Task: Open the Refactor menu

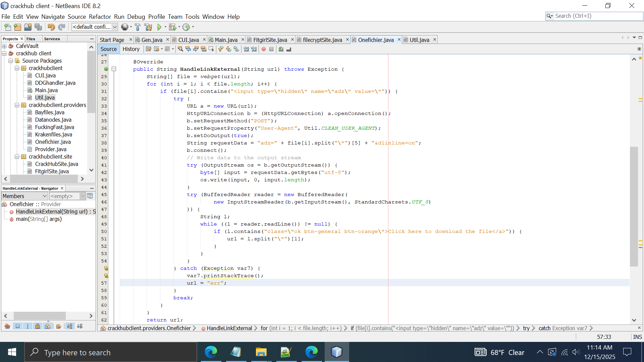Action: pyautogui.click(x=100, y=17)
